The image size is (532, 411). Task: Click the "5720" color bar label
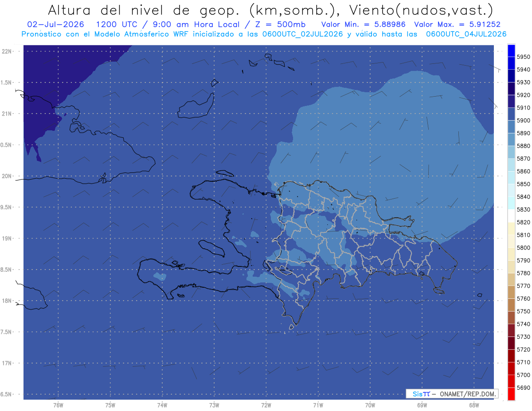coord(524,349)
